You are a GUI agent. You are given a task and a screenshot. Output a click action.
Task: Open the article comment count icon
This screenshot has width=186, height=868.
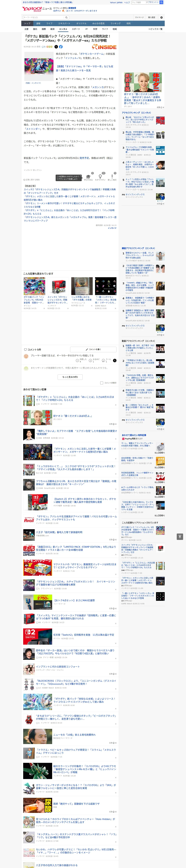(44, 47)
